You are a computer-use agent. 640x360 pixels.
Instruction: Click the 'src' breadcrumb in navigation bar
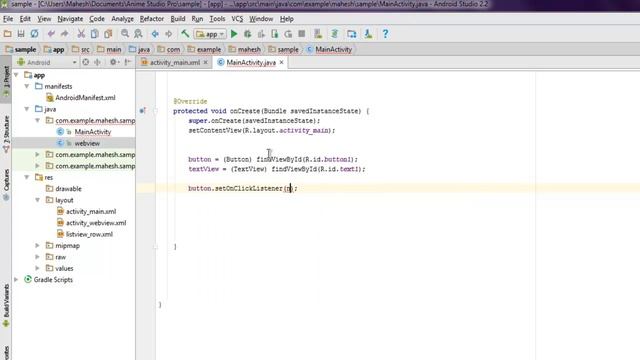pos(81,49)
